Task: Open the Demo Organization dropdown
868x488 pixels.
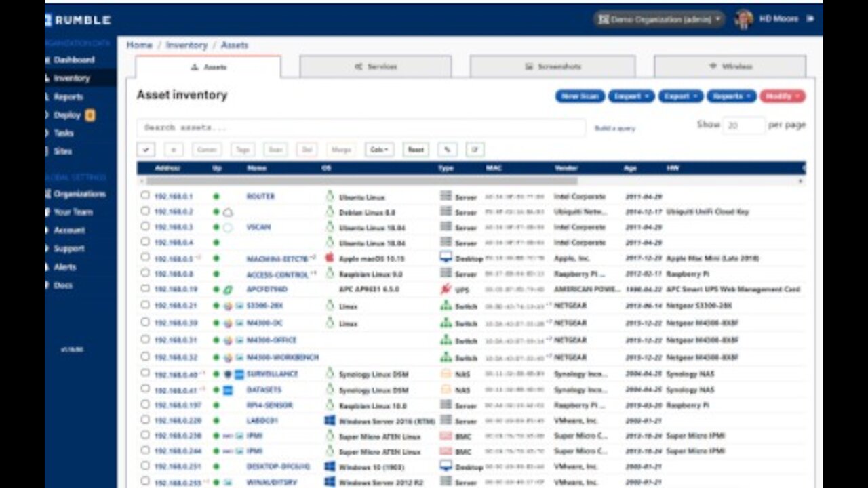Action: 658,19
